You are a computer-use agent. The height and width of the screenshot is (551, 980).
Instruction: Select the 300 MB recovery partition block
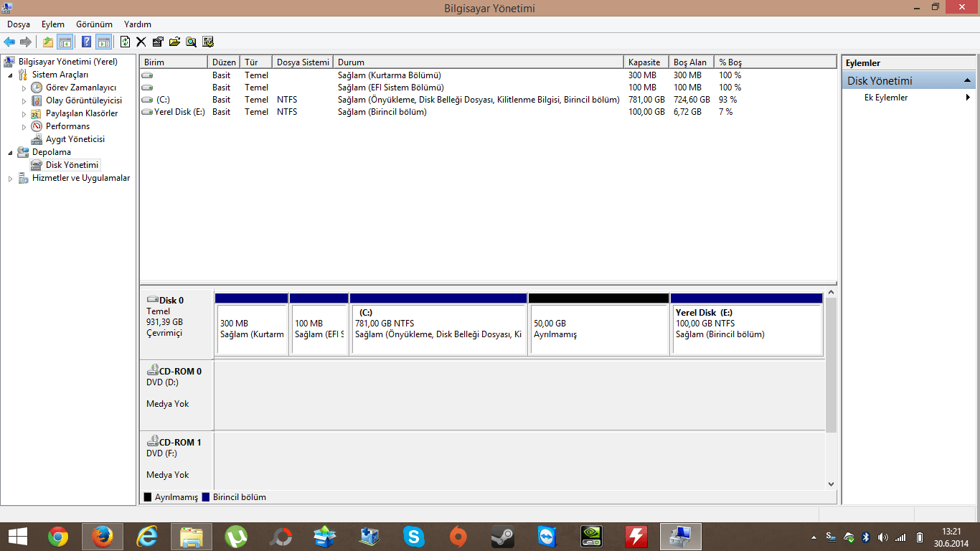(251, 324)
